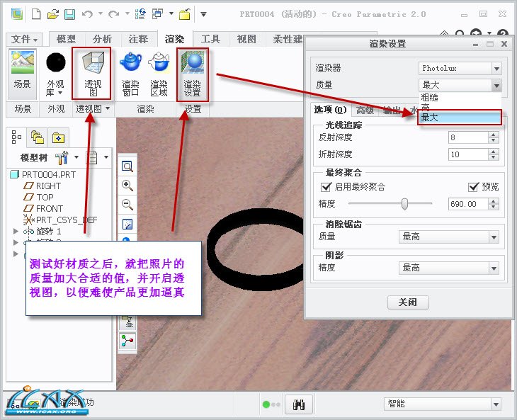Click the Zoom in icon
This screenshot has height=420, width=517.
[127, 186]
